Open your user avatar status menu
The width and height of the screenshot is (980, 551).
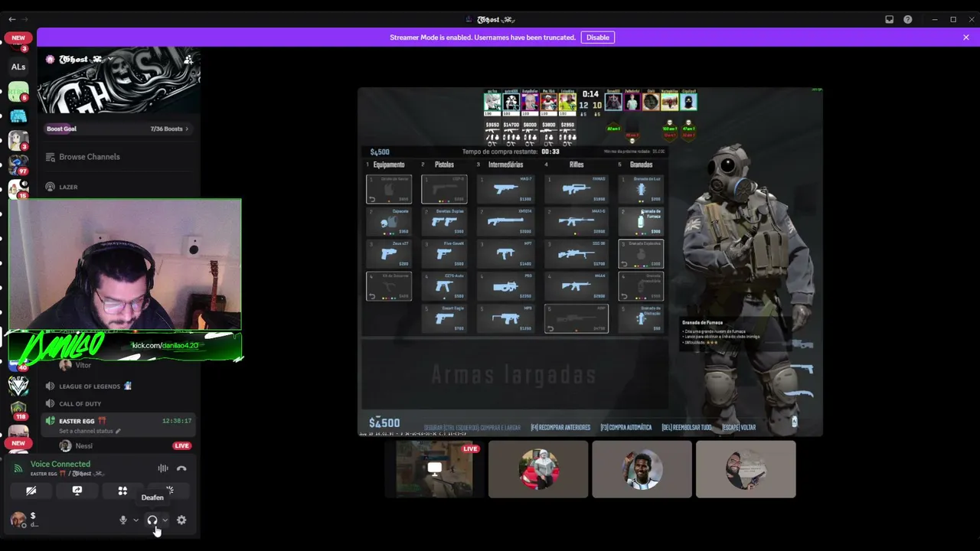click(18, 520)
